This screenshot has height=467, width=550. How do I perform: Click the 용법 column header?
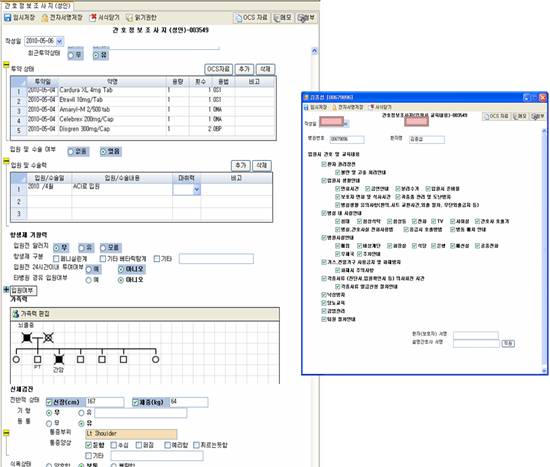coord(223,82)
